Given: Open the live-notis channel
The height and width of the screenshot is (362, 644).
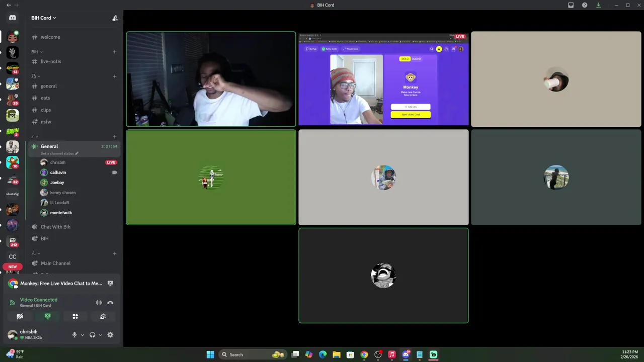Looking at the screenshot, I should point(74,61).
